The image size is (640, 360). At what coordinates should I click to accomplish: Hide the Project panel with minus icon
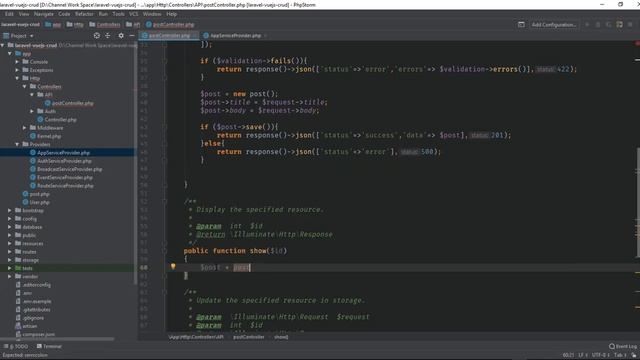(x=132, y=36)
